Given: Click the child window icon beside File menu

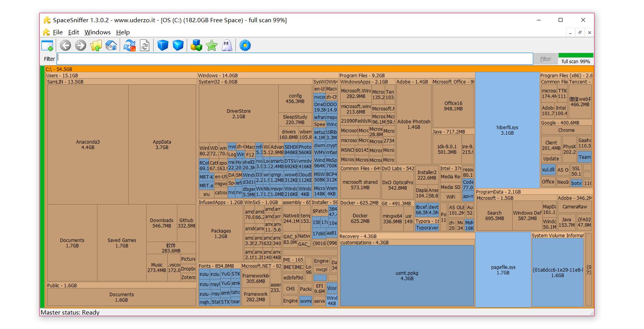Looking at the screenshot, I should pyautogui.click(x=46, y=32).
